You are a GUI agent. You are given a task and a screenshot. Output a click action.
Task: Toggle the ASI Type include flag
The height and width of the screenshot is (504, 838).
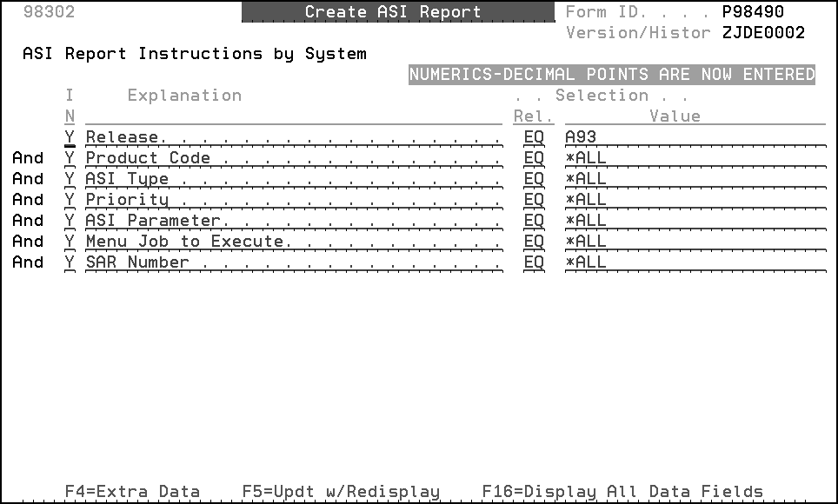(70, 179)
